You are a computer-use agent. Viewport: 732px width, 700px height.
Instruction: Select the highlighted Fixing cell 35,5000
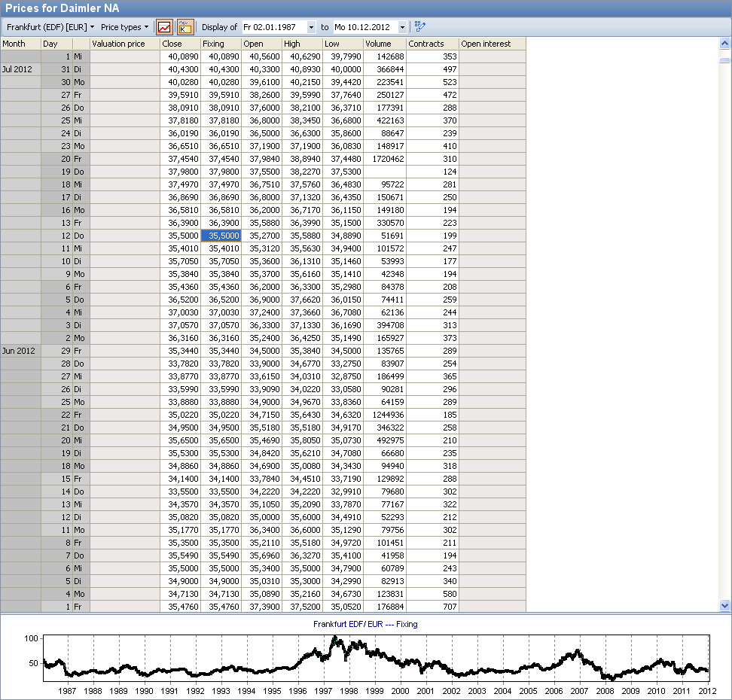(x=221, y=235)
